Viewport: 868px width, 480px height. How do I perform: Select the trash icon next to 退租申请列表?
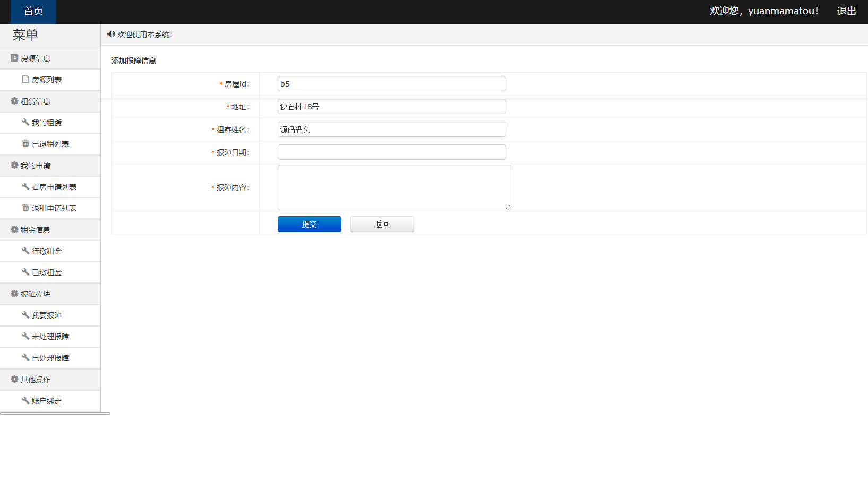point(25,208)
